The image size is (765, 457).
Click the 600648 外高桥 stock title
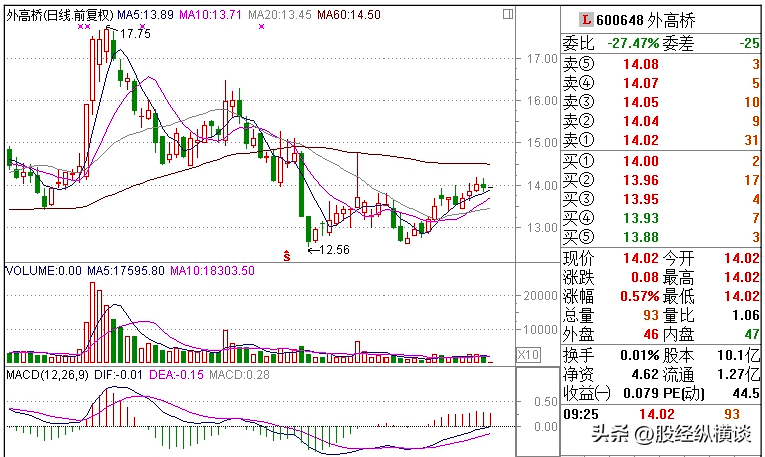(645, 20)
